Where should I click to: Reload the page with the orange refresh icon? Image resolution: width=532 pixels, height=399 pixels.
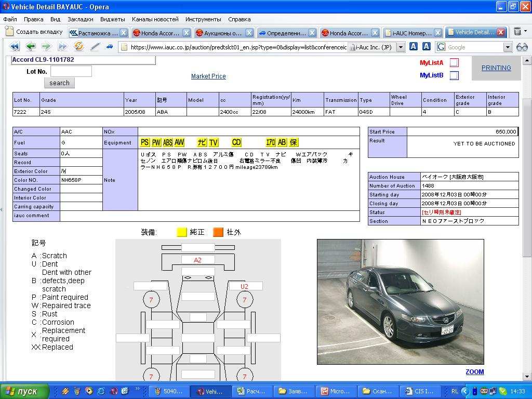[79, 46]
